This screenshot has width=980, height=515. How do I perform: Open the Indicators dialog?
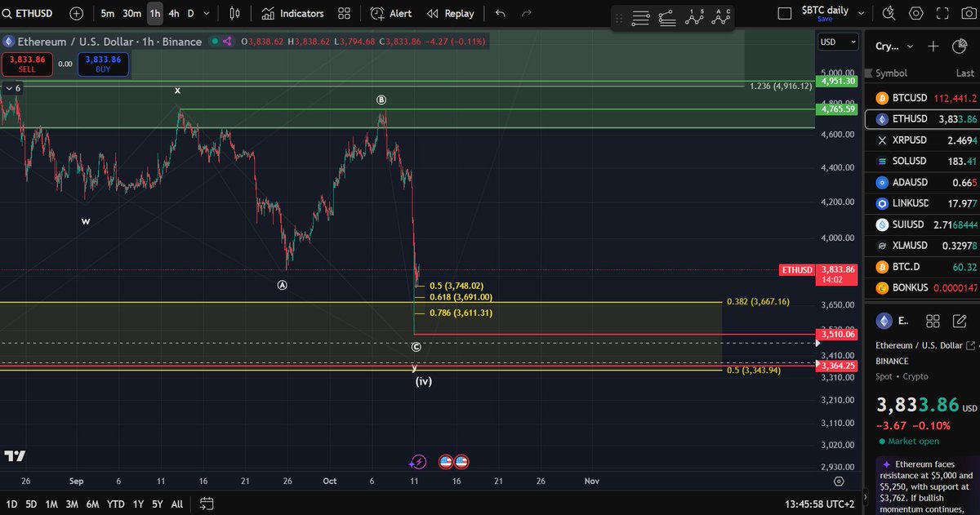292,13
